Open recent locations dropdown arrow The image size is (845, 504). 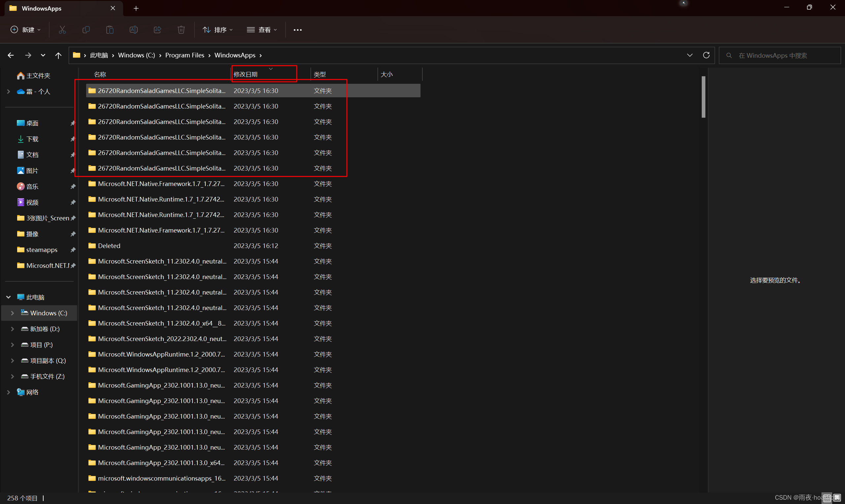click(x=43, y=55)
